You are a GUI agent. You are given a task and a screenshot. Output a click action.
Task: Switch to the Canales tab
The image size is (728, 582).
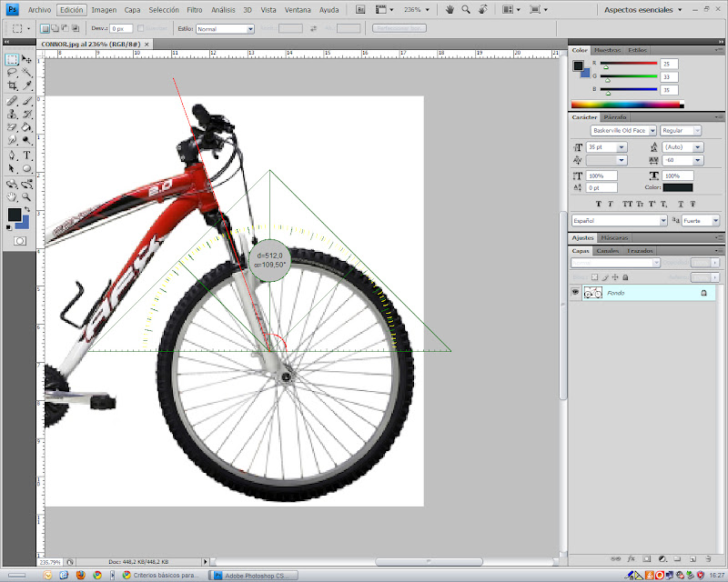[x=607, y=250]
